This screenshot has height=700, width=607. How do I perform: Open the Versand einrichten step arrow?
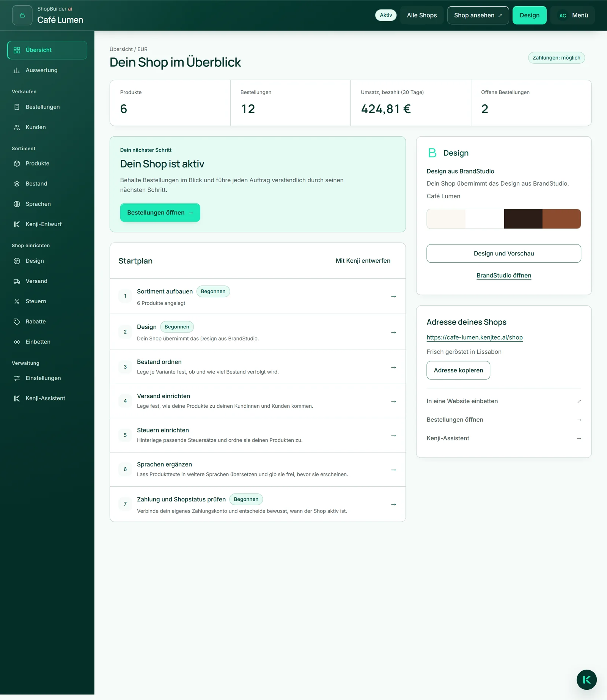tap(393, 402)
